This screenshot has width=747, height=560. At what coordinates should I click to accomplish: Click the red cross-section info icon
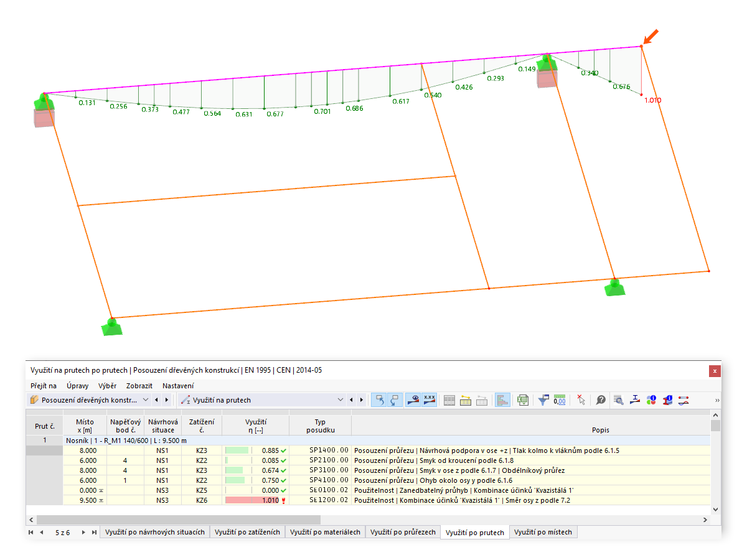pyautogui.click(x=667, y=400)
